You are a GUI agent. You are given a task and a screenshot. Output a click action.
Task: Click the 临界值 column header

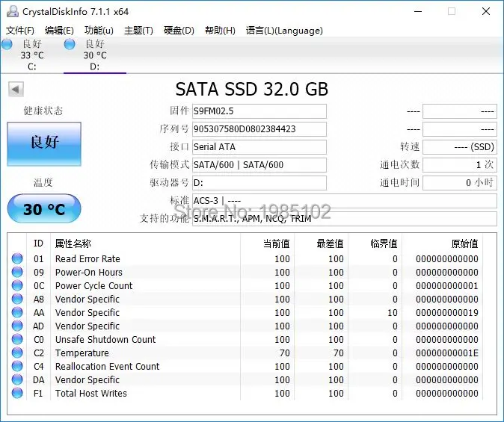click(384, 243)
